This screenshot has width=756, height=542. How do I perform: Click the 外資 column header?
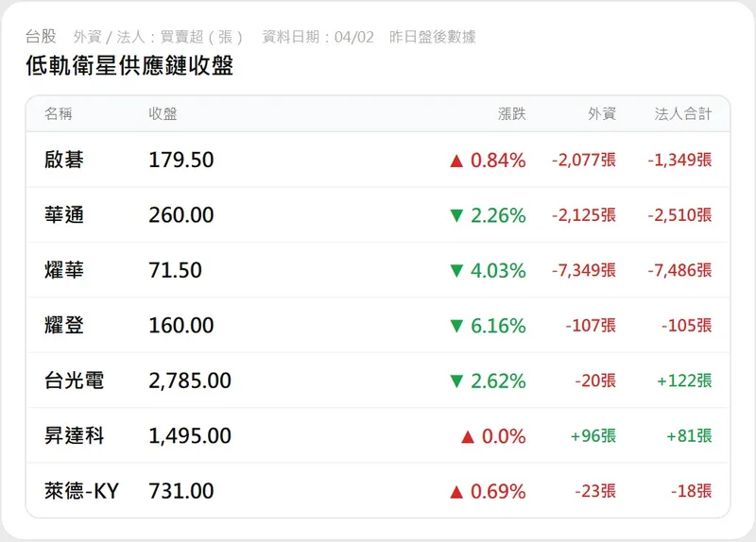point(602,114)
